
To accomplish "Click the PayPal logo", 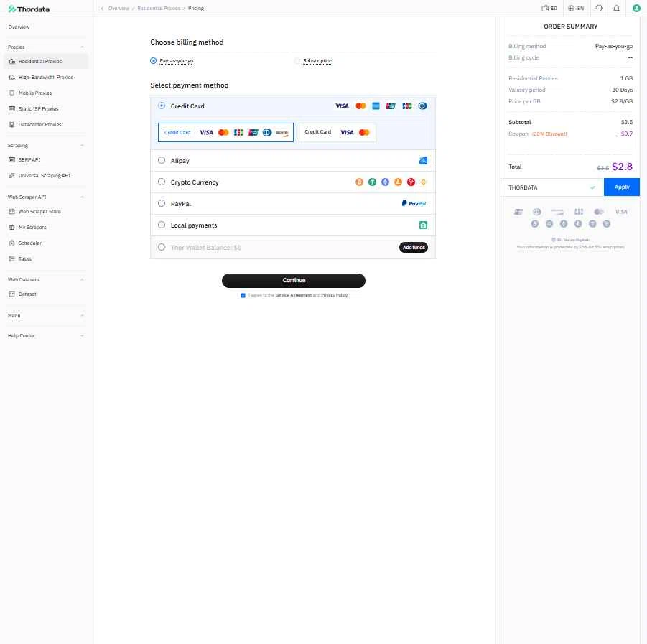I will point(414,203).
